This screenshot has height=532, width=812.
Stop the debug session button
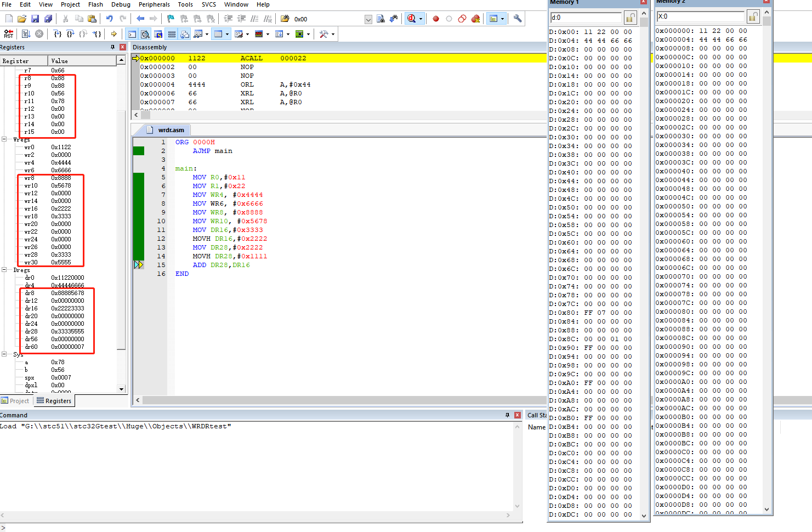[x=411, y=19]
